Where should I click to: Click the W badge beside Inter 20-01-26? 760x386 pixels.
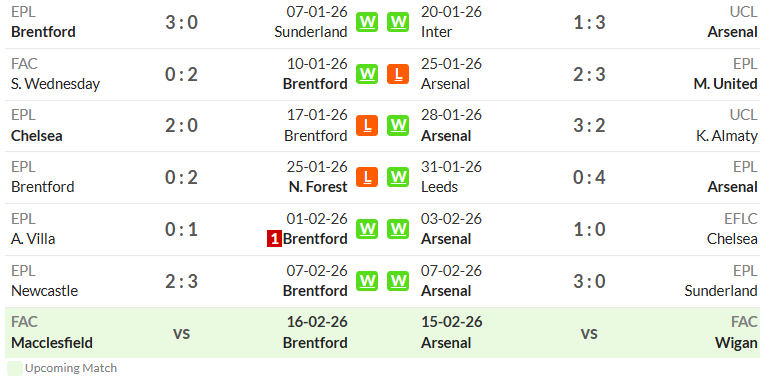398,22
